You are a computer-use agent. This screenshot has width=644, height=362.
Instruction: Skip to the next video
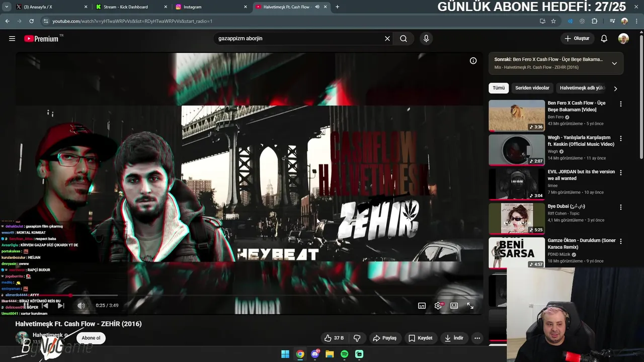61,306
